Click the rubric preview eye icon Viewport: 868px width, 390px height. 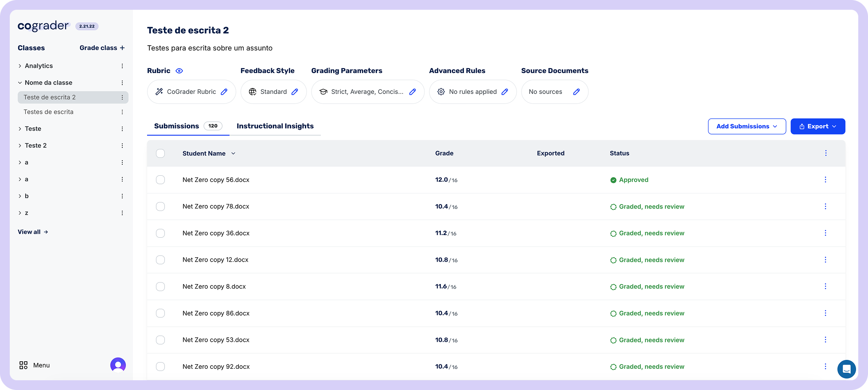(179, 71)
